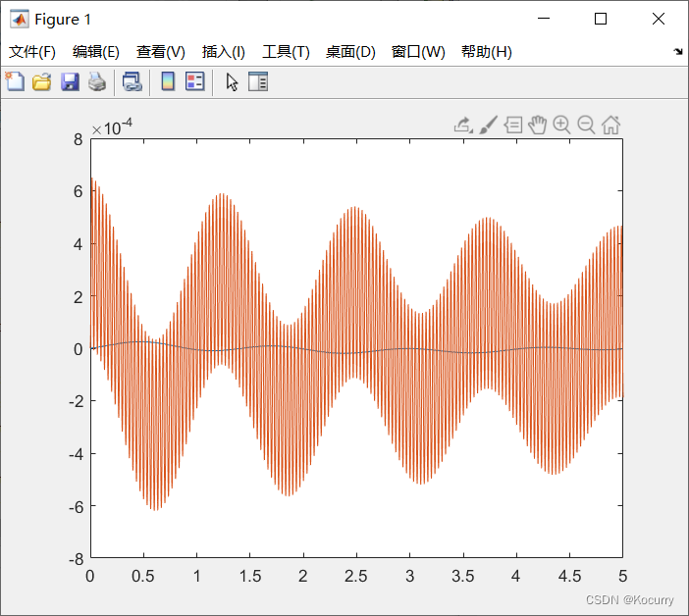
Task: Open the 窗口(W) menu
Action: pyautogui.click(x=418, y=52)
